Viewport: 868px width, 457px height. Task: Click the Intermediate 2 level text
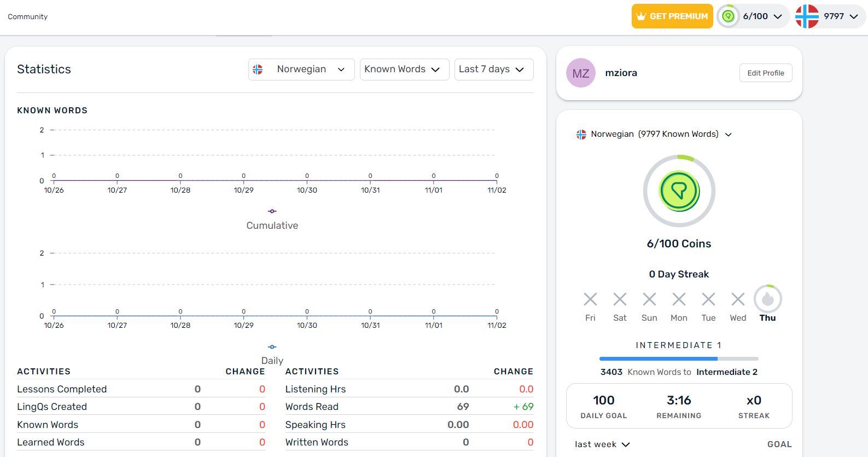pyautogui.click(x=727, y=372)
